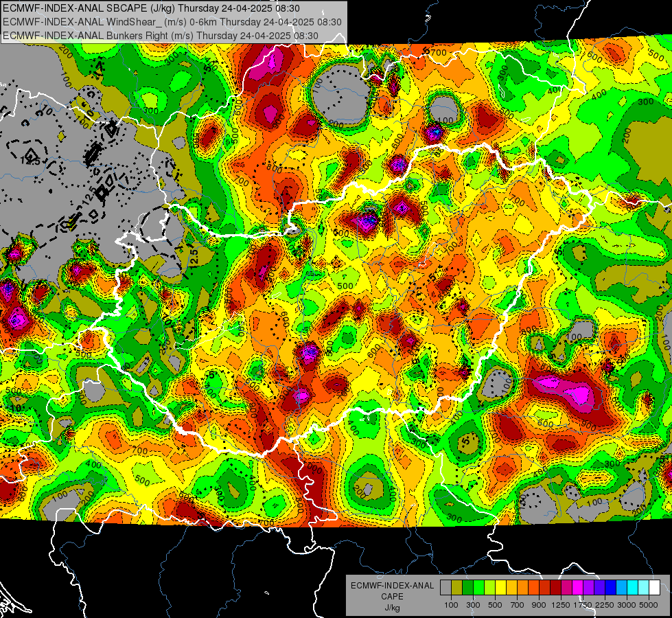Screen dimensions: 672x618
Task: Pick the pale cyan swatch before 5000
Action: [x=643, y=588]
